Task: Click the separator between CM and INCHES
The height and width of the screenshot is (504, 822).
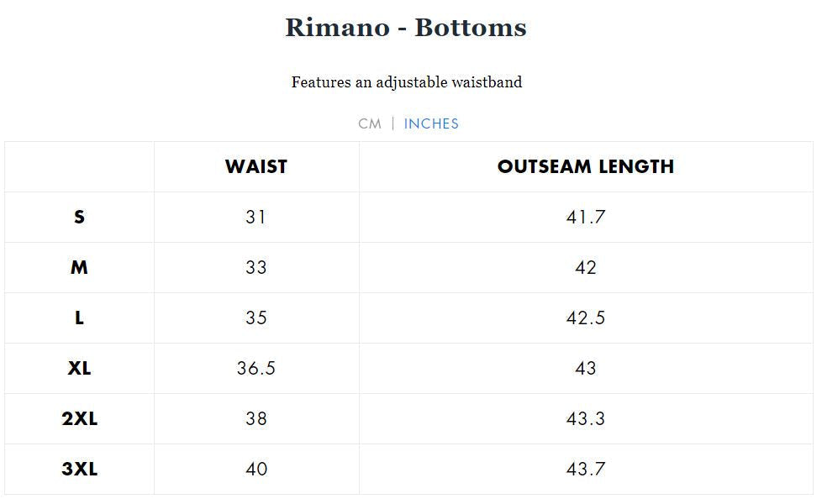Action: [x=393, y=123]
